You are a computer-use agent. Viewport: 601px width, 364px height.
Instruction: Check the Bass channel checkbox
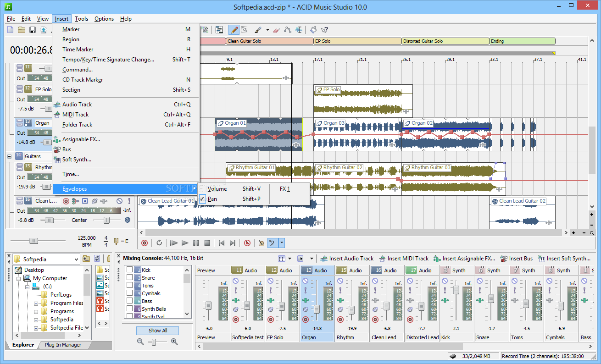130,301
